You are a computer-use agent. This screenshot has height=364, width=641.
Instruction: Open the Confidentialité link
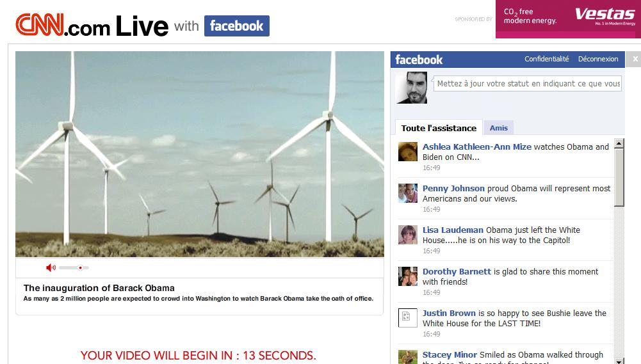pos(547,59)
